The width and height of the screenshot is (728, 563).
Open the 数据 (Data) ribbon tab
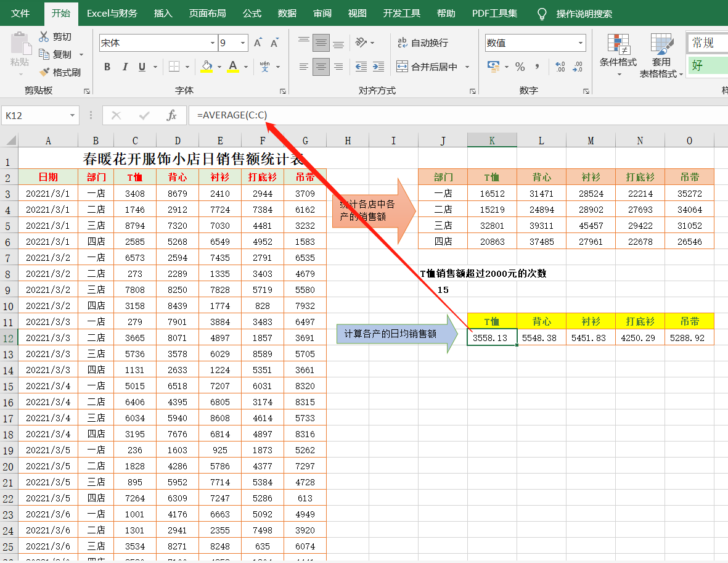(287, 13)
